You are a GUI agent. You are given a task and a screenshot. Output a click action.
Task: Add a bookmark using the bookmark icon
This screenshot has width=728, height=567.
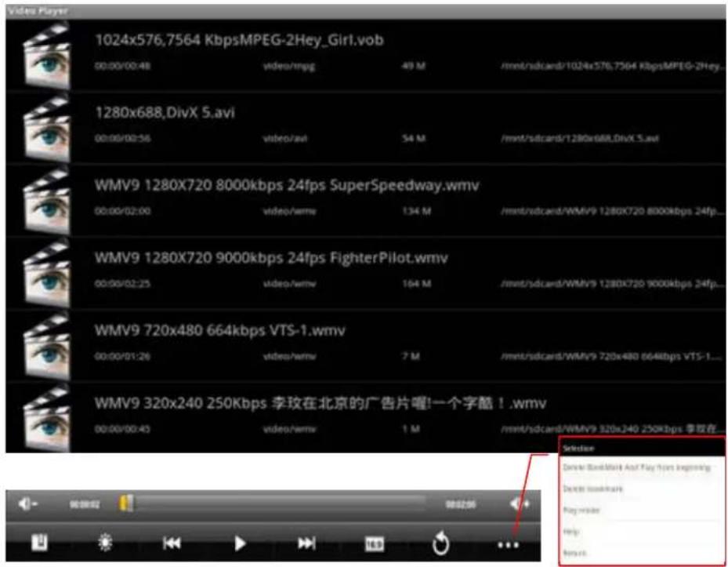pos(39,543)
